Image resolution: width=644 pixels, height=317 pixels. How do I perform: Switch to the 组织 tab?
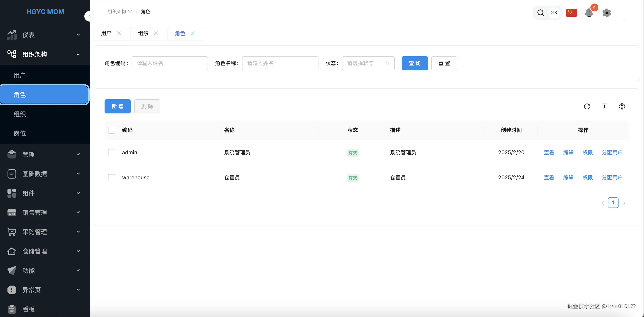pos(143,33)
